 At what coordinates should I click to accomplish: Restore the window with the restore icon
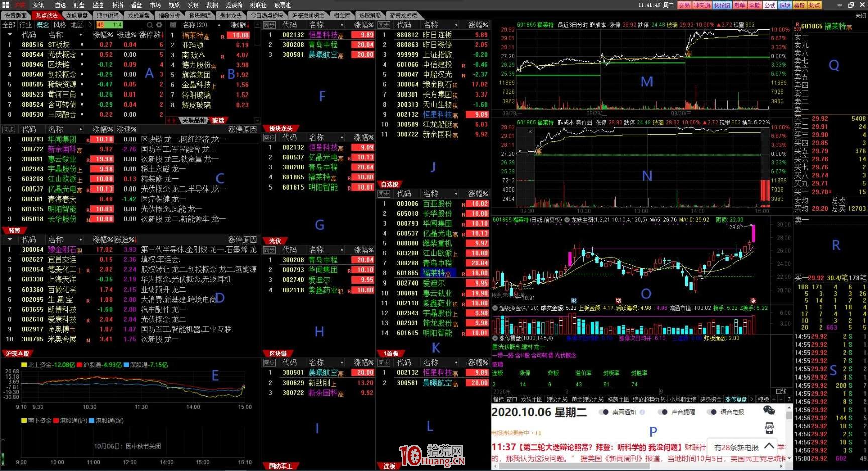(x=851, y=5)
